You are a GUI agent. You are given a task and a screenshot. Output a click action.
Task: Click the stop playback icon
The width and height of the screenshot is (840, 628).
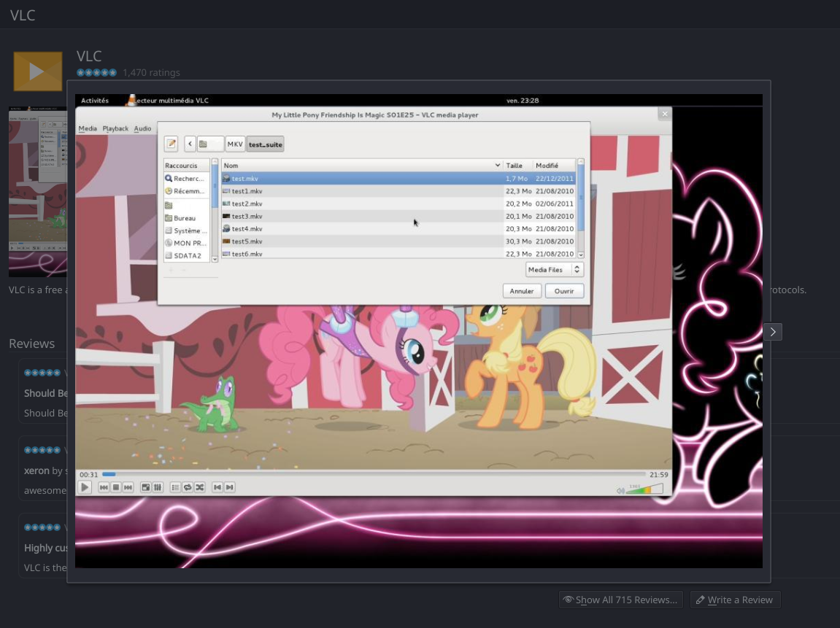click(116, 487)
